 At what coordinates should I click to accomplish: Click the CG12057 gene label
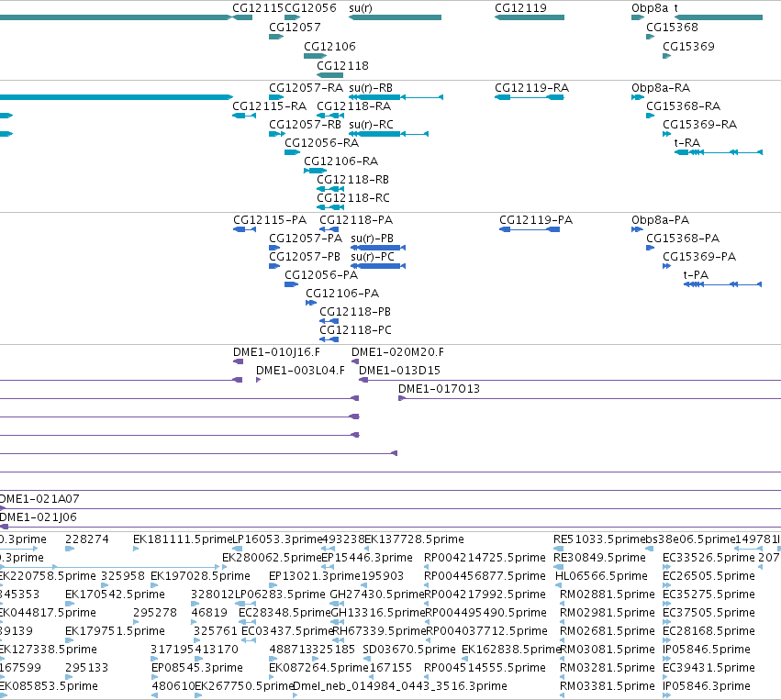(x=295, y=28)
